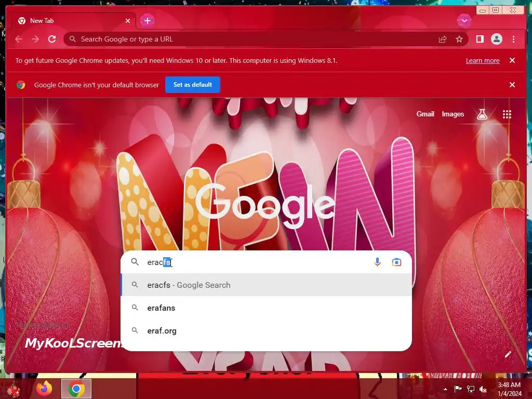Go forward with the forward arrow
This screenshot has width=532, height=399.
click(35, 39)
